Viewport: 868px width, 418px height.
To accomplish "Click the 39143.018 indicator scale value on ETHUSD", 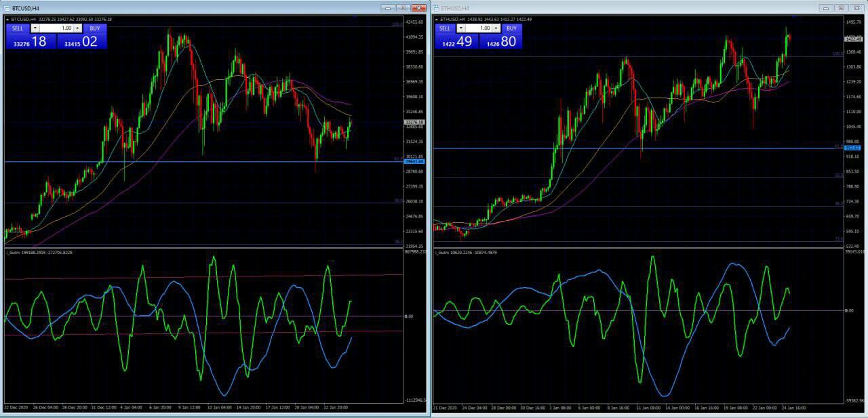I will click(x=854, y=252).
